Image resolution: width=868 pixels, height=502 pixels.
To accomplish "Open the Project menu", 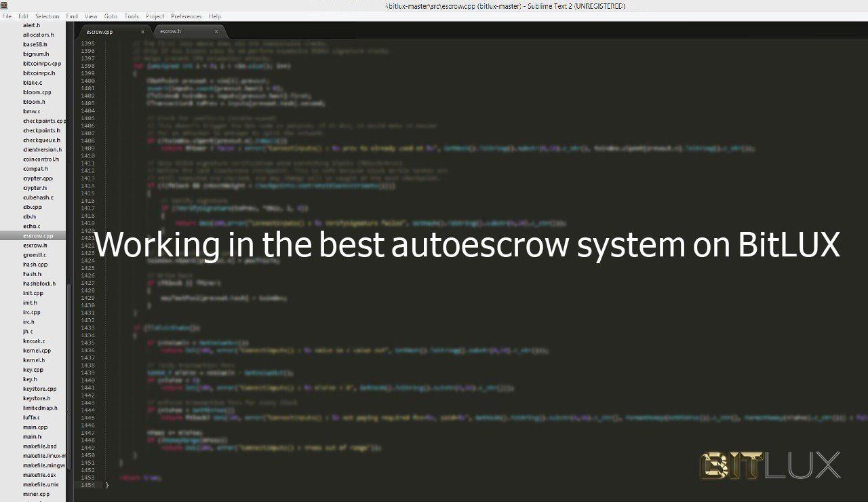I will point(155,16).
